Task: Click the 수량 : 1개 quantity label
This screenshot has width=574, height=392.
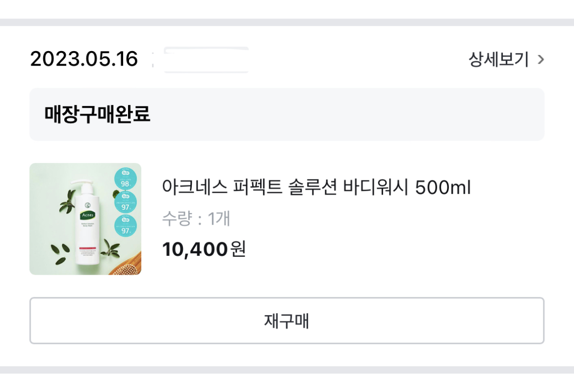Action: pyautogui.click(x=196, y=219)
